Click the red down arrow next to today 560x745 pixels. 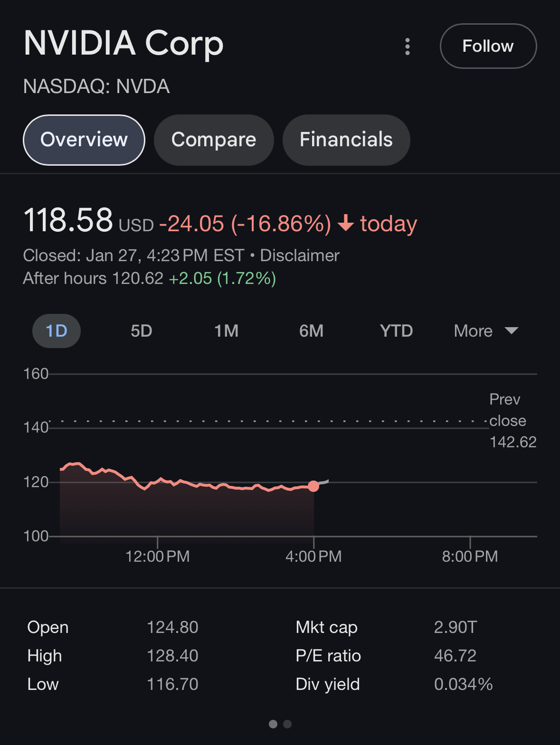pos(346,223)
